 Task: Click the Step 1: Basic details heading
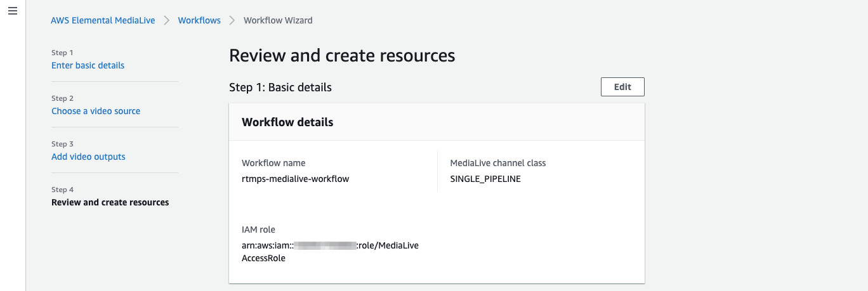pyautogui.click(x=280, y=87)
